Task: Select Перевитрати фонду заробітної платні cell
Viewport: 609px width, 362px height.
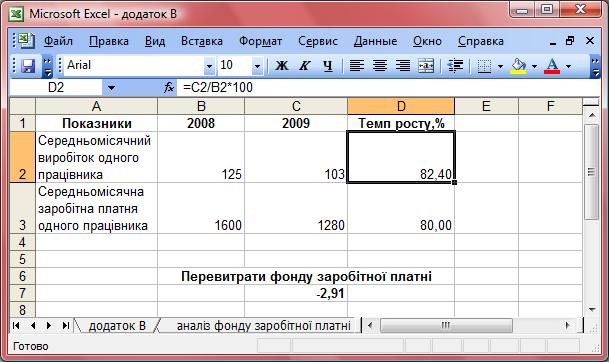Action: click(x=306, y=276)
